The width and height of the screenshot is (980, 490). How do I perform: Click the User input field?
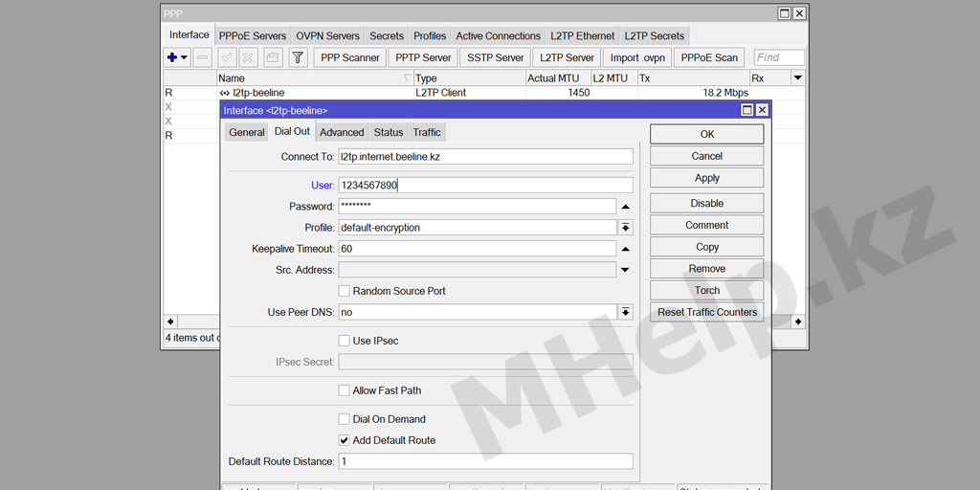pyautogui.click(x=485, y=185)
